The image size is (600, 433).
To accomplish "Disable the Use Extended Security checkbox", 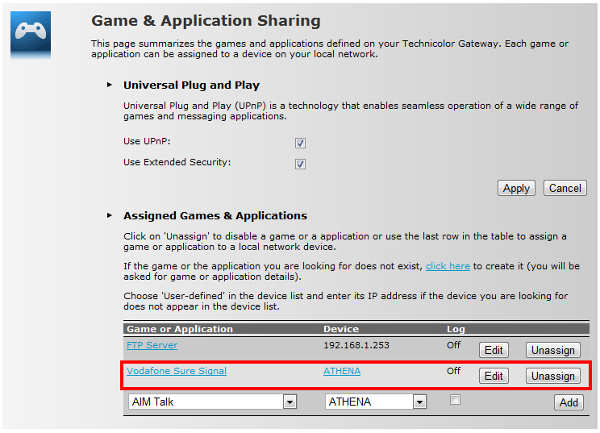I will click(x=300, y=164).
